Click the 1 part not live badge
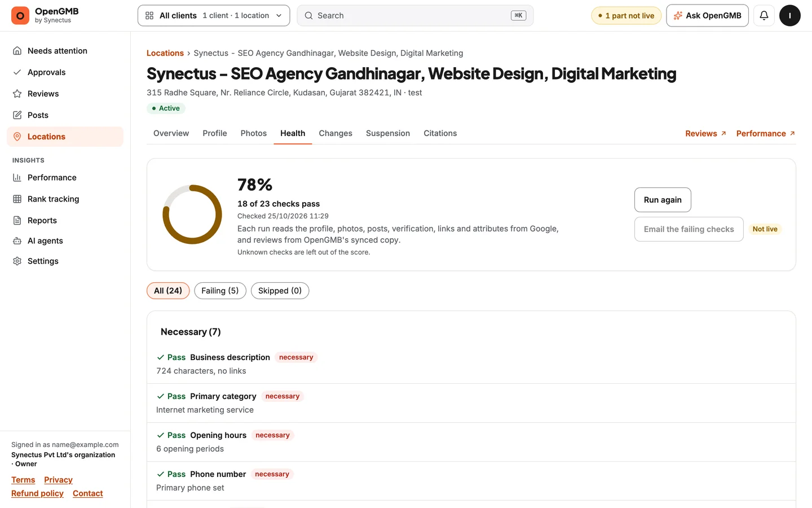Viewport: 812px width, 508px height. (626, 16)
